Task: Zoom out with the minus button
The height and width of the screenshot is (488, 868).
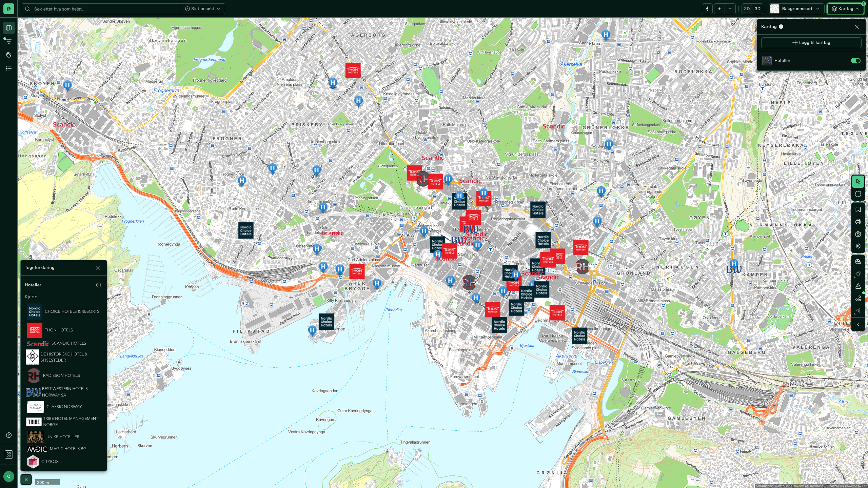Action: tap(730, 9)
